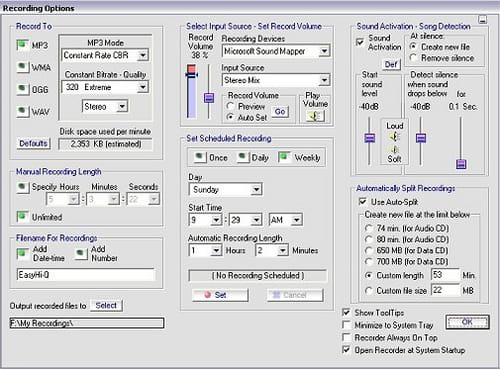Select 700 MB for Data CD

[x=368, y=262]
